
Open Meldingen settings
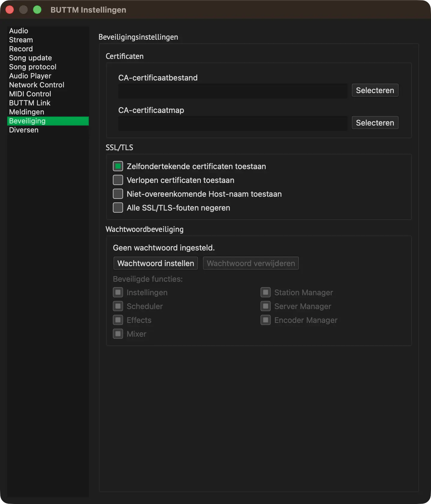coord(48,112)
